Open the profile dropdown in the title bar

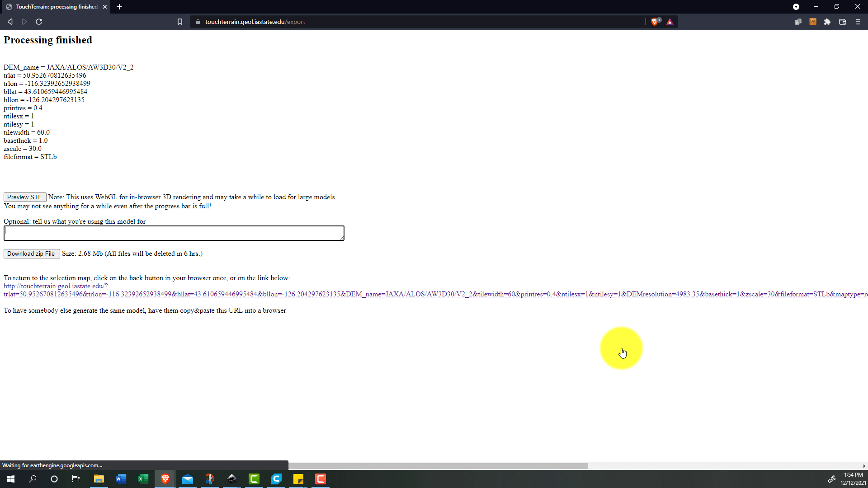point(796,7)
